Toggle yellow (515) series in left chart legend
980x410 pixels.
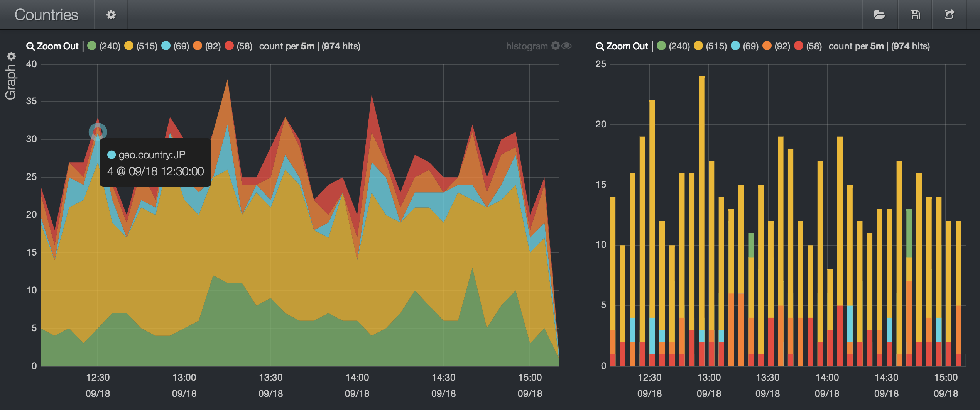129,46
